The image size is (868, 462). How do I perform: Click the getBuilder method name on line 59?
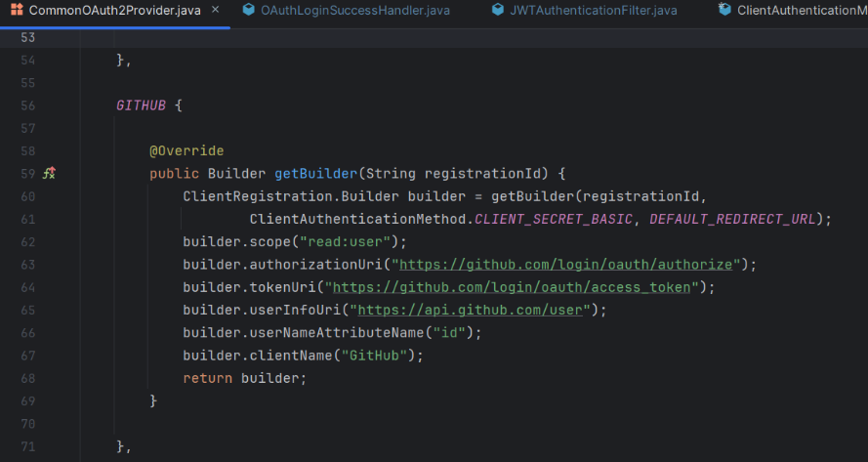coord(316,174)
